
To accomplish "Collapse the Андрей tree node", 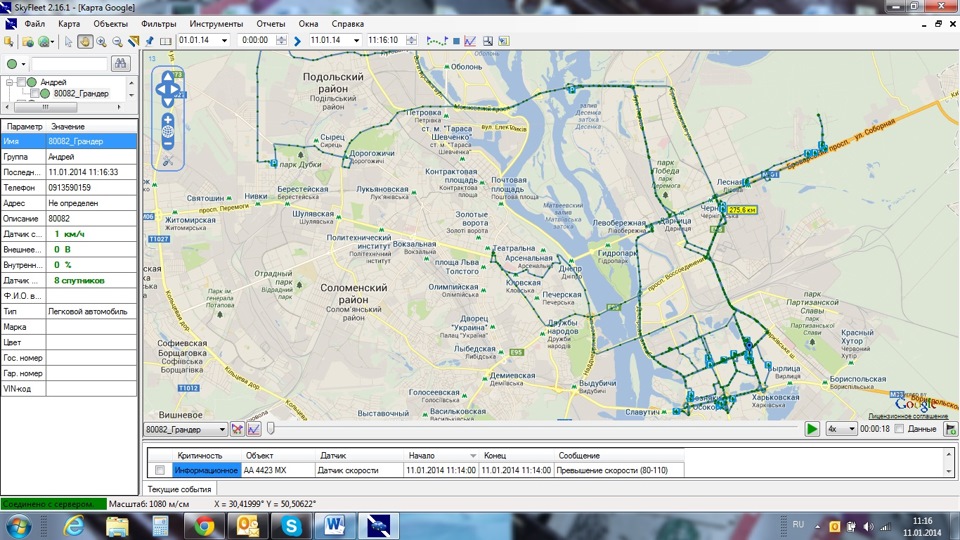I will tap(9, 82).
